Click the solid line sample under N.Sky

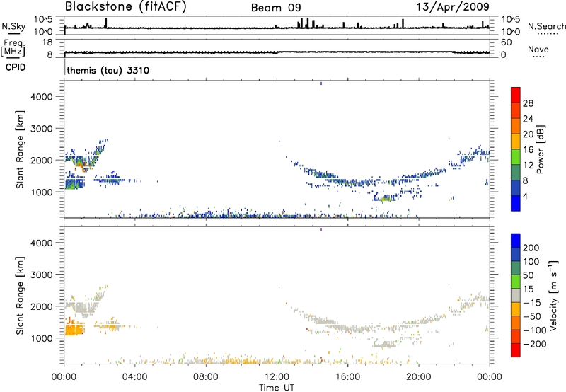[x=13, y=33]
